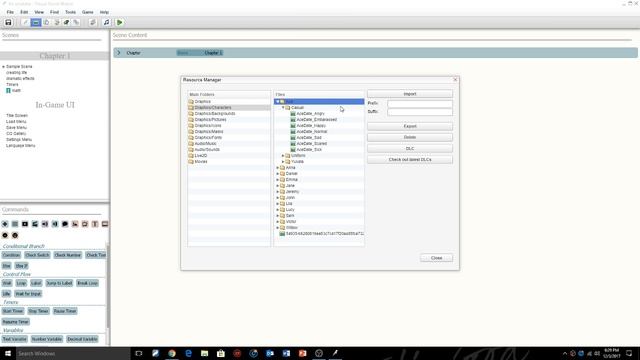Image resolution: width=640 pixels, height=360 pixels.
Task: Select the letter T command category icon
Action: click(95, 224)
